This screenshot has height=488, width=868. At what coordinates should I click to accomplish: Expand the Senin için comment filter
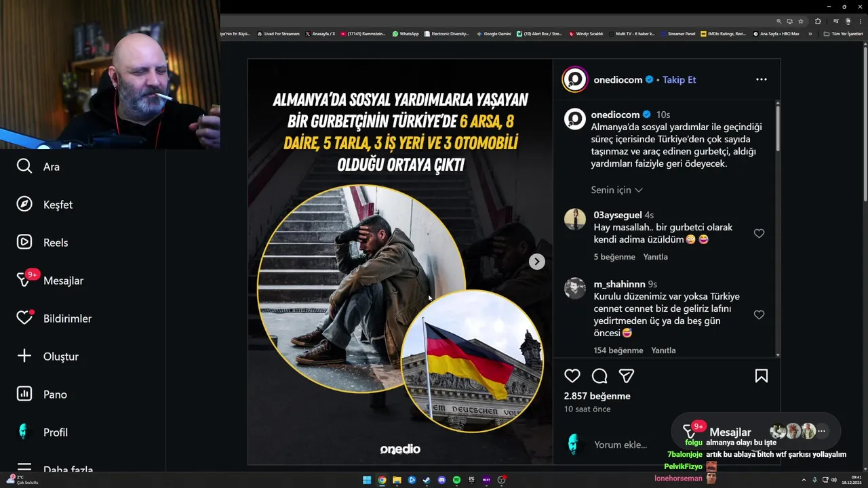[x=616, y=190]
